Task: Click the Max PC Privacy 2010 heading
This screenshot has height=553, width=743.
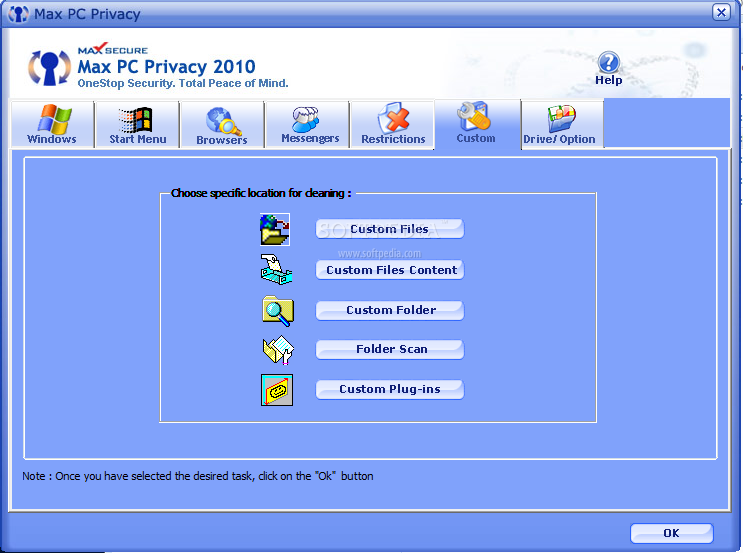Action: [166, 67]
